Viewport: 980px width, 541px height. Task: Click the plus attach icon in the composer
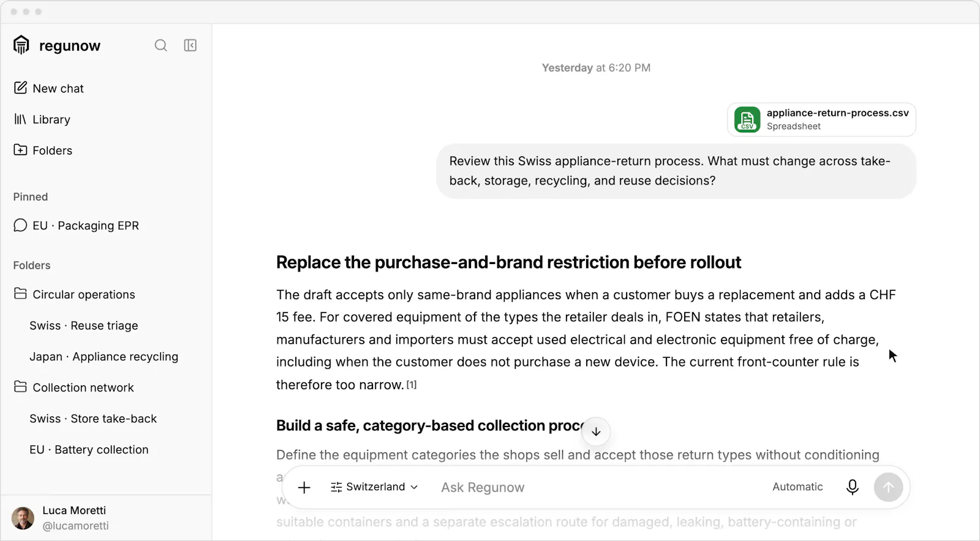pyautogui.click(x=304, y=487)
